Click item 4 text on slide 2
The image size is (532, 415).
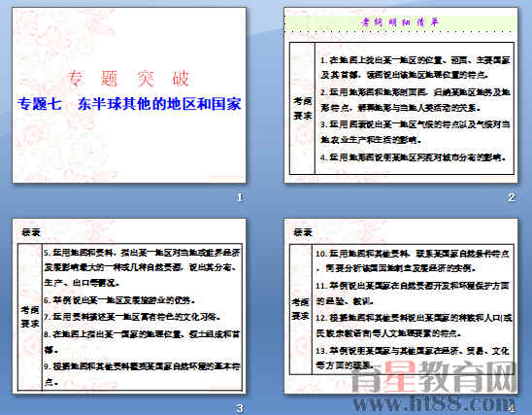click(414, 157)
